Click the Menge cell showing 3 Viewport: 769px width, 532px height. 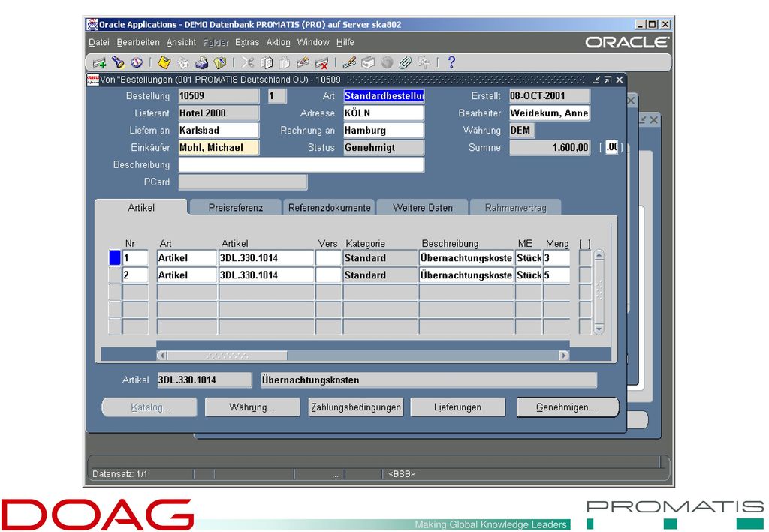point(556,257)
